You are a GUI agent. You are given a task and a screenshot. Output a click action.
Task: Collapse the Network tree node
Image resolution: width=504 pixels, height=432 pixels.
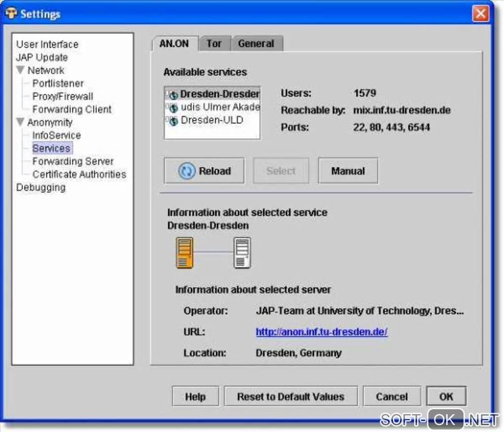(21, 70)
